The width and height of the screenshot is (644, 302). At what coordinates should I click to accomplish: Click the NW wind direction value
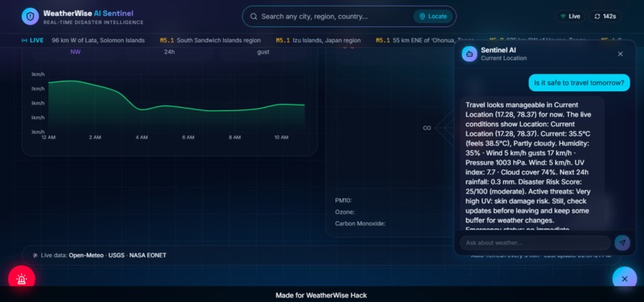point(76,52)
